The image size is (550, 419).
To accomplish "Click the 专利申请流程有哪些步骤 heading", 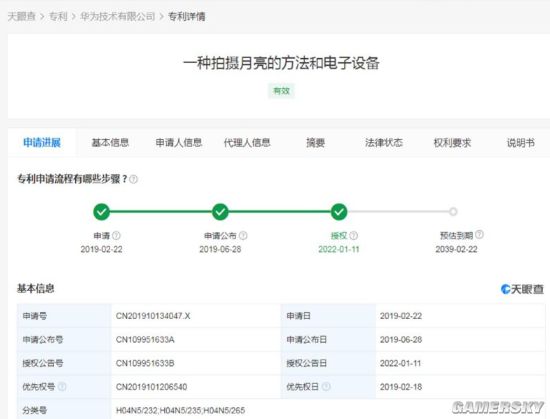I will tap(72, 179).
